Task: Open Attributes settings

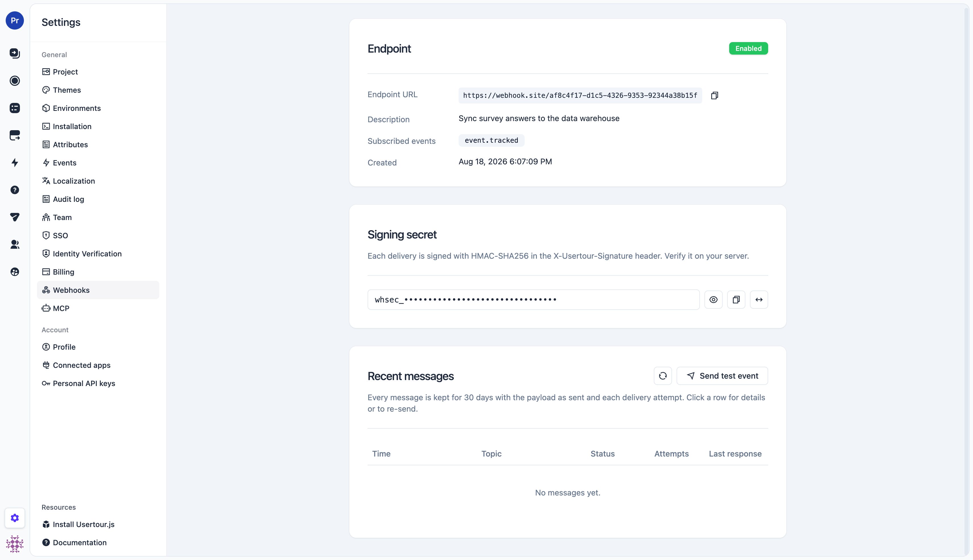Action: [x=98, y=145]
